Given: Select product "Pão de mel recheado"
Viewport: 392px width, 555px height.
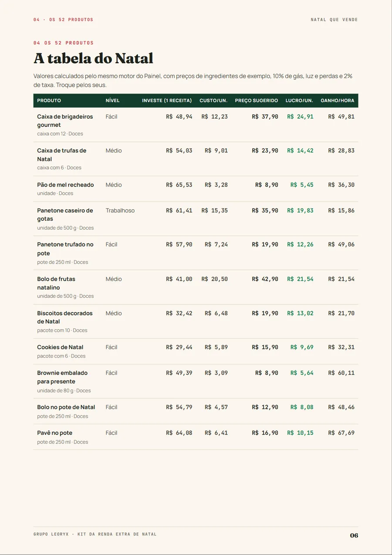Looking at the screenshot, I should (x=65, y=185).
